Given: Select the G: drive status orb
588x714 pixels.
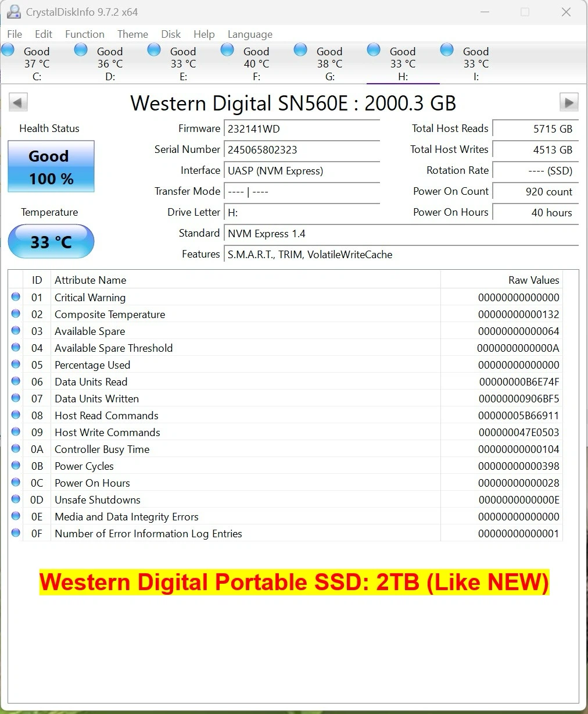Looking at the screenshot, I should point(300,49).
